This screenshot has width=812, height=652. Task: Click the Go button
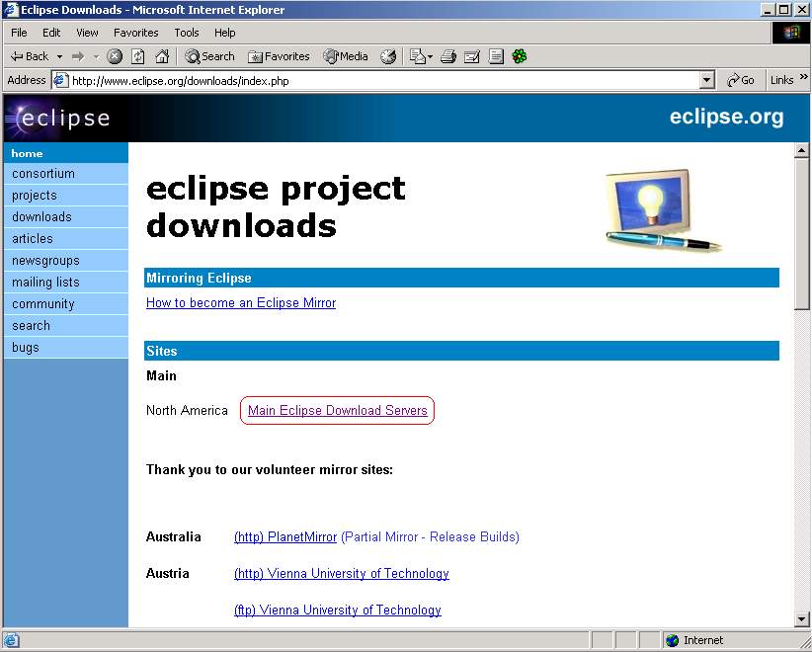[741, 80]
